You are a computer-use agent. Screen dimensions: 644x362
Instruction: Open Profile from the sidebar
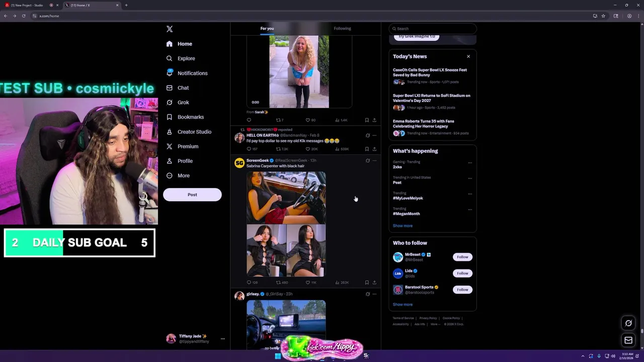pos(180,161)
